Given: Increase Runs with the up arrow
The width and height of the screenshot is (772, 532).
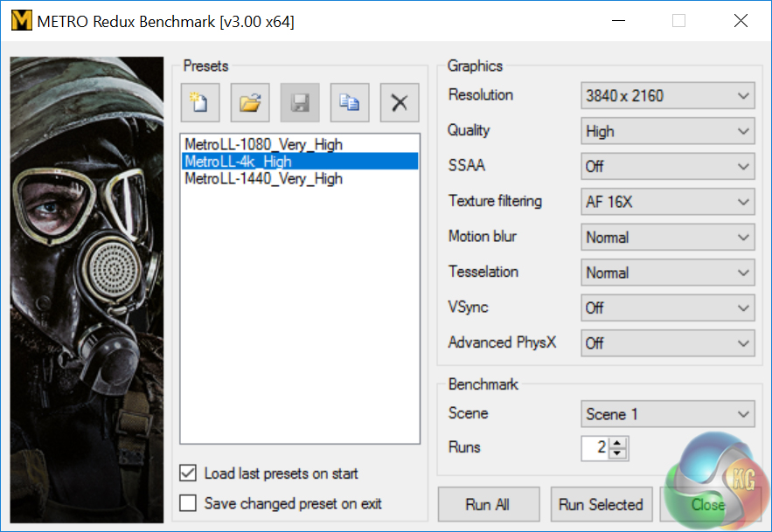Looking at the screenshot, I should [x=618, y=444].
